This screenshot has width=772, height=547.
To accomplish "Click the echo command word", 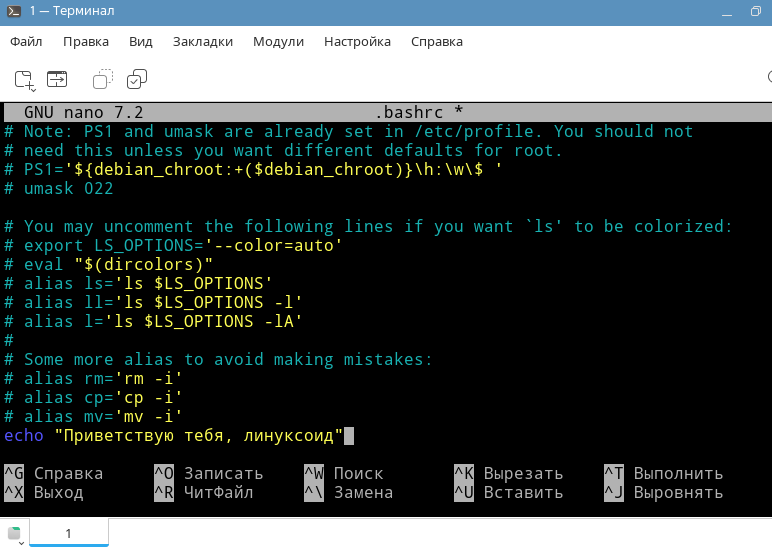I will click(x=24, y=435).
